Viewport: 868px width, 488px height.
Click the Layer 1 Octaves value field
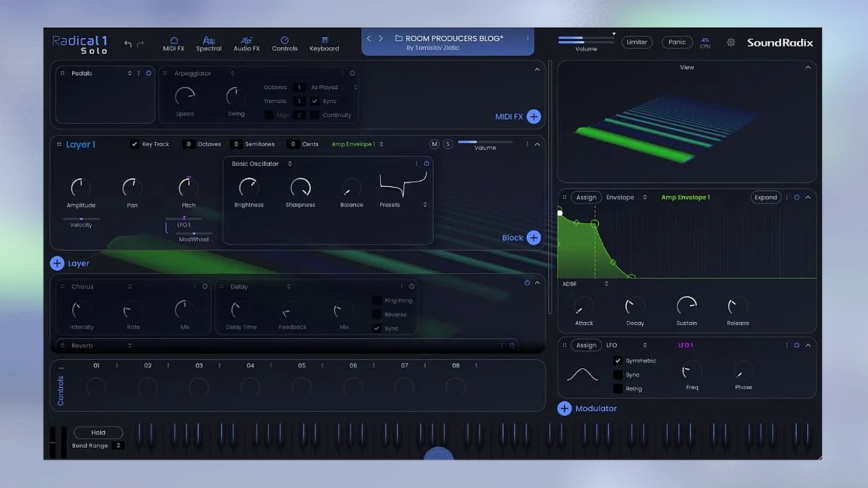coord(189,144)
